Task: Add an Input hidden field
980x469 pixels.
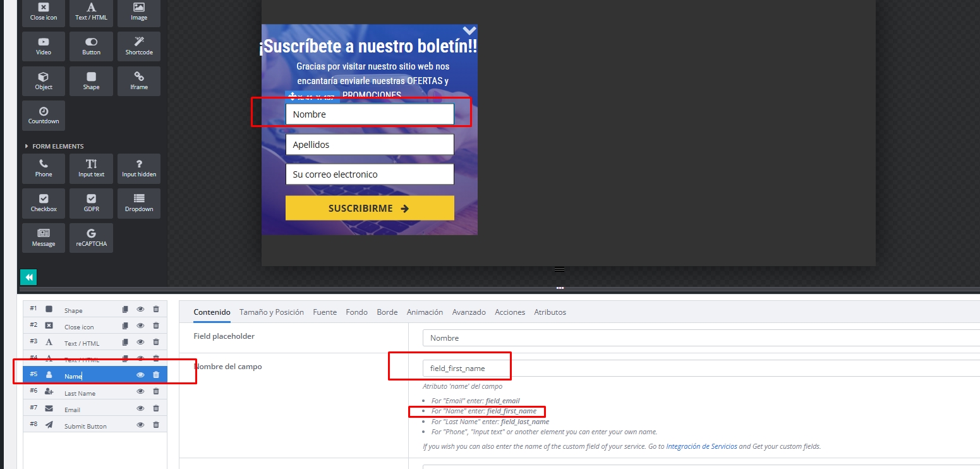Action: (139, 169)
